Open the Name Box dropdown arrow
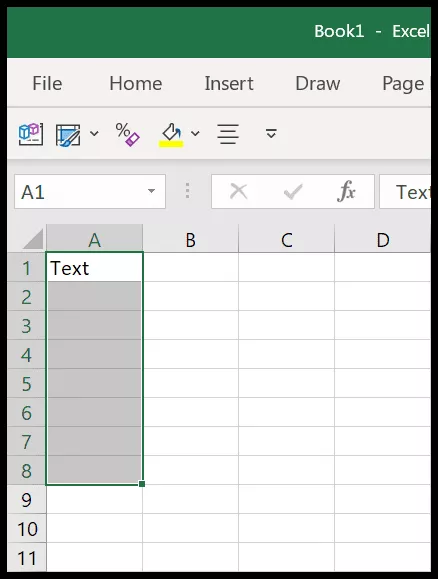This screenshot has width=438, height=579. pos(151,191)
